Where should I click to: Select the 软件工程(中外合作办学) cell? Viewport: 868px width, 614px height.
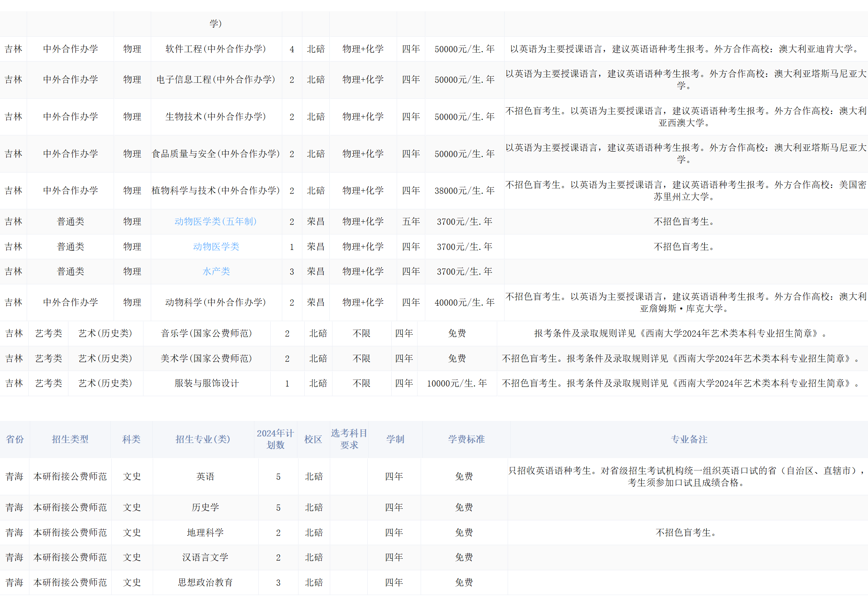point(215,49)
